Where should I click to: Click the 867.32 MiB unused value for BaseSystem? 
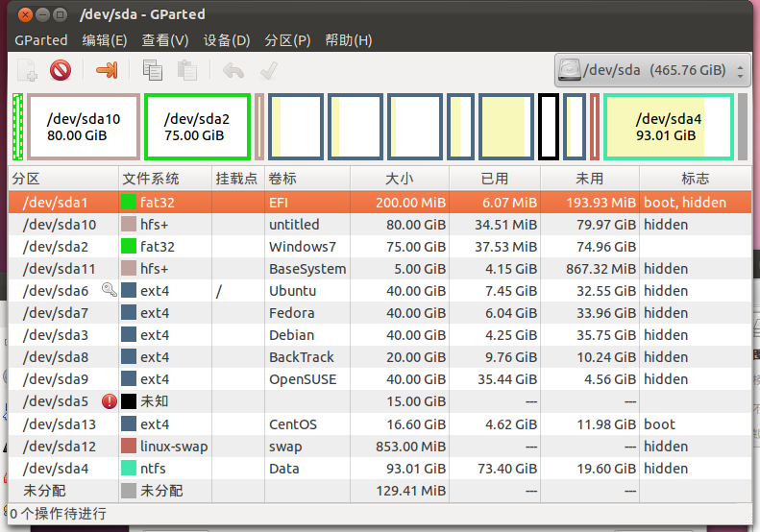click(601, 269)
